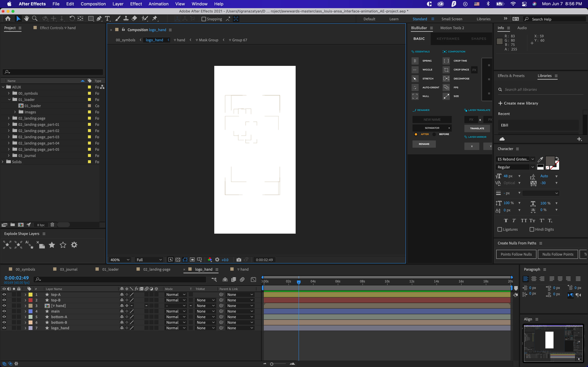
Task: Click the project panel trash icon
Action: (x=52, y=225)
